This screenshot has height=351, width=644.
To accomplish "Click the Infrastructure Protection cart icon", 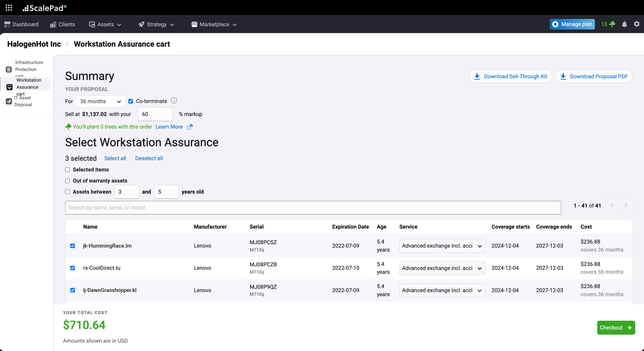I will coord(9,69).
